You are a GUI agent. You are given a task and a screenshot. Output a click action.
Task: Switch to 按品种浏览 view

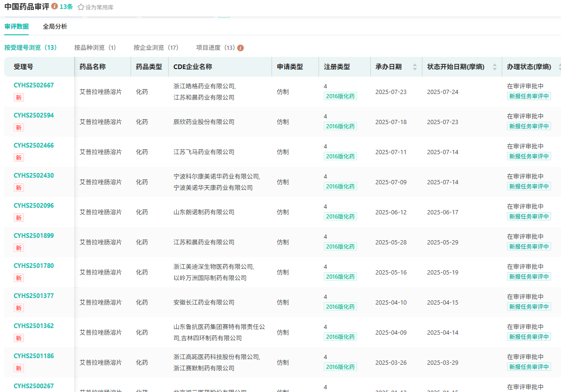(x=95, y=47)
